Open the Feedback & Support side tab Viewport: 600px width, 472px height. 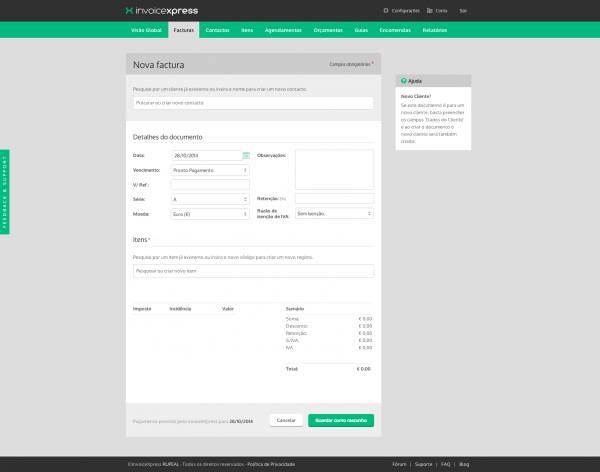5,192
